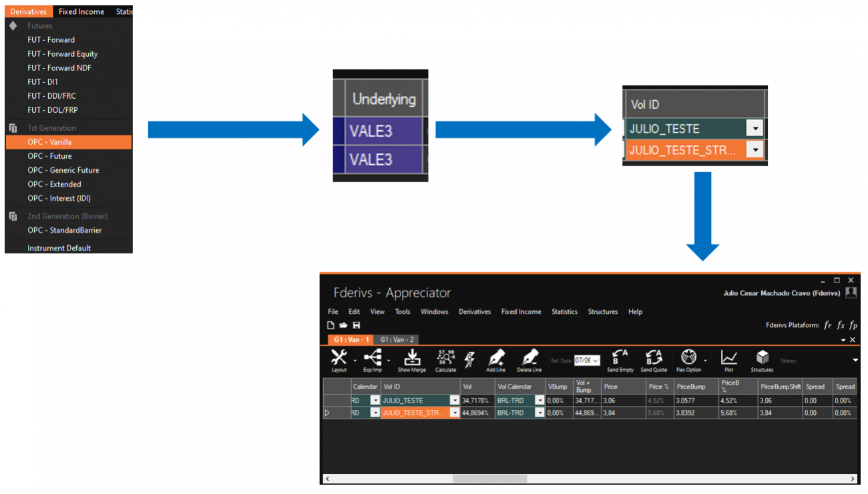Expand the Flex Option dropdown arrow
The height and width of the screenshot is (494, 868).
pos(705,360)
